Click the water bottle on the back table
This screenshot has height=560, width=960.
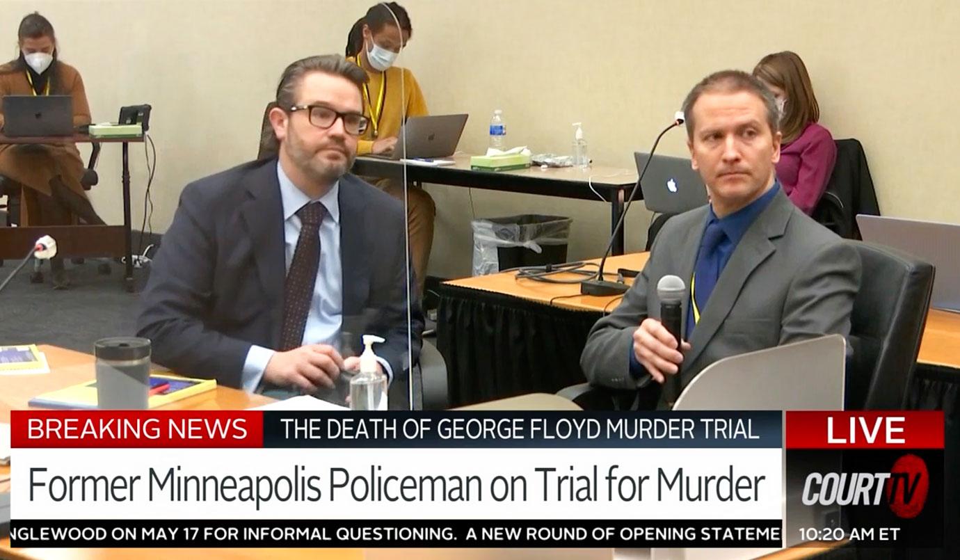click(x=497, y=131)
